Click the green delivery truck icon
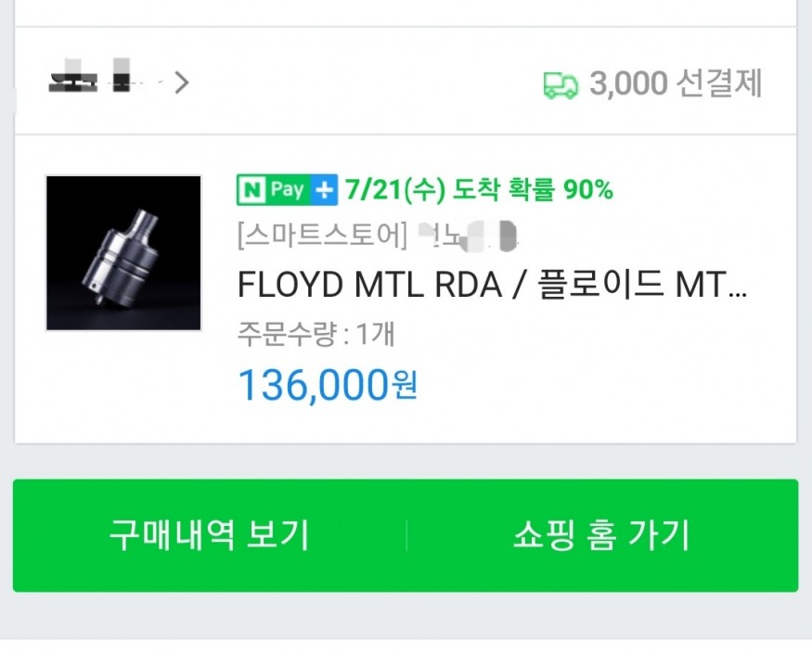The height and width of the screenshot is (654, 812). [561, 84]
